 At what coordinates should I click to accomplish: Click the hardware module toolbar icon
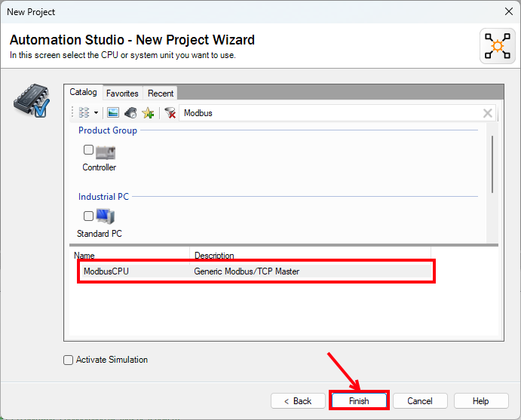click(130, 112)
